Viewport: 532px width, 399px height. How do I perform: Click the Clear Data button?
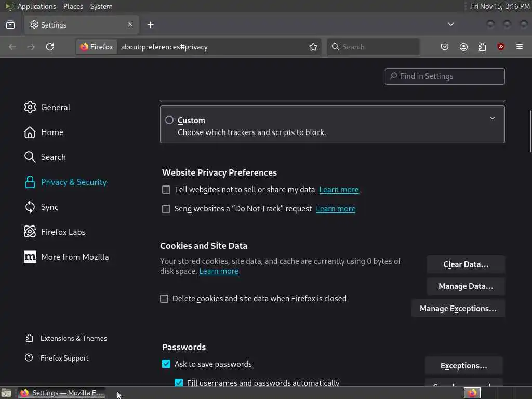465,264
